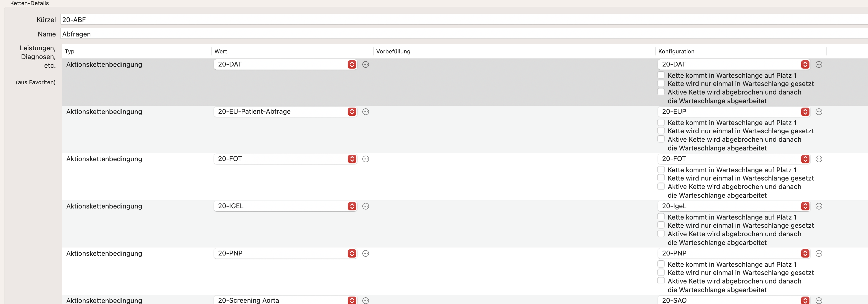Click into the Kürzel field containing 20-ABF
868x304 pixels.
[464, 20]
